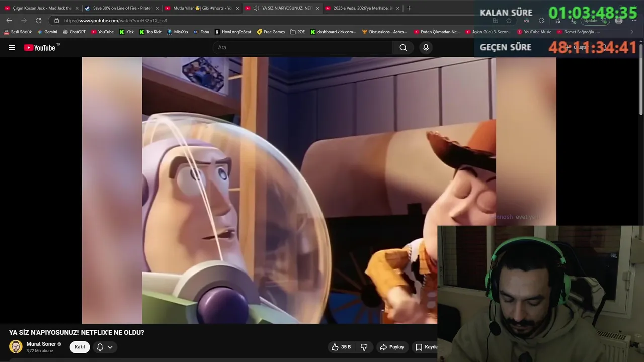
Task: Open the dashboard.kick.com bookmark
Action: click(x=333, y=32)
